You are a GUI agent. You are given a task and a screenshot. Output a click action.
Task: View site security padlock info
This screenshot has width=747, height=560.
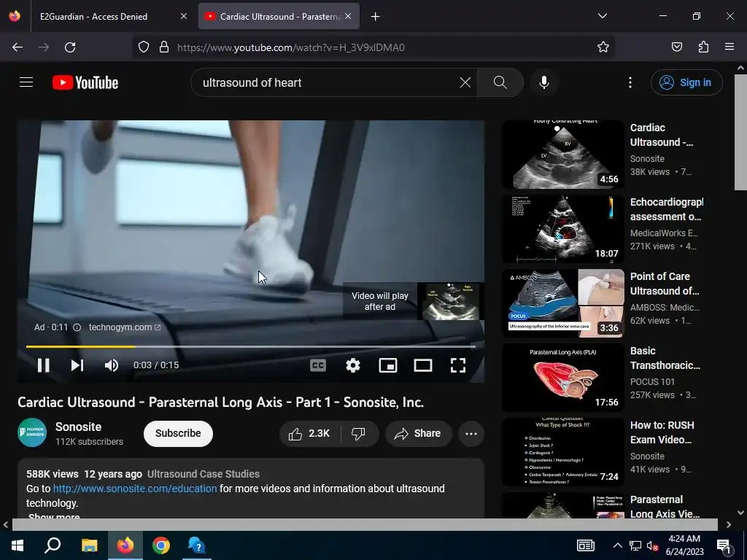(164, 47)
